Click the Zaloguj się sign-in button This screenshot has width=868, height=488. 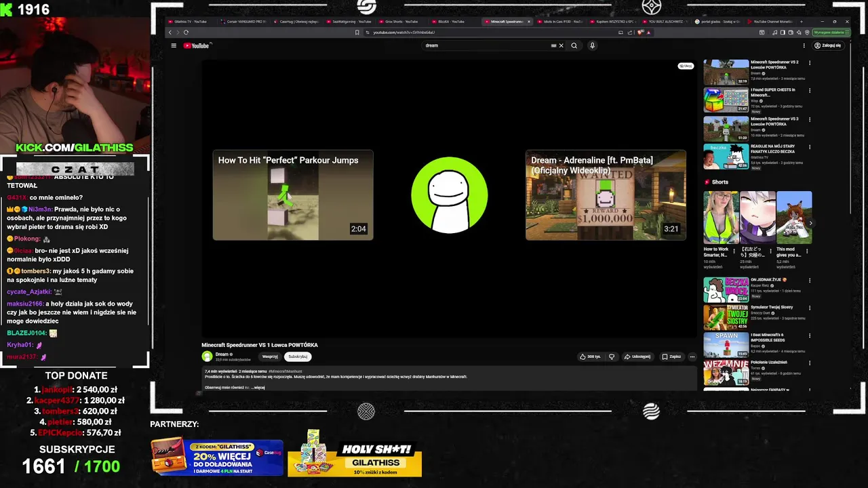pyautogui.click(x=828, y=45)
